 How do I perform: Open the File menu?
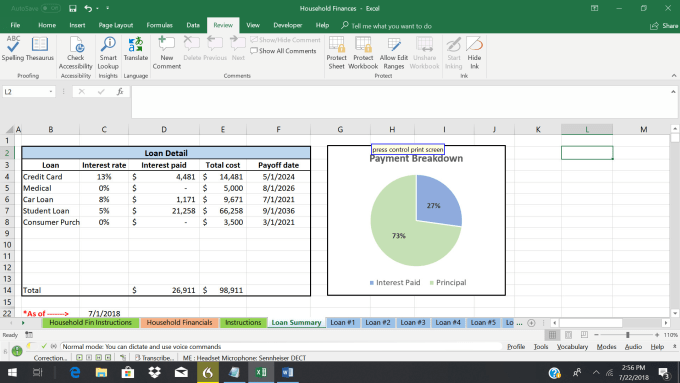click(15, 25)
